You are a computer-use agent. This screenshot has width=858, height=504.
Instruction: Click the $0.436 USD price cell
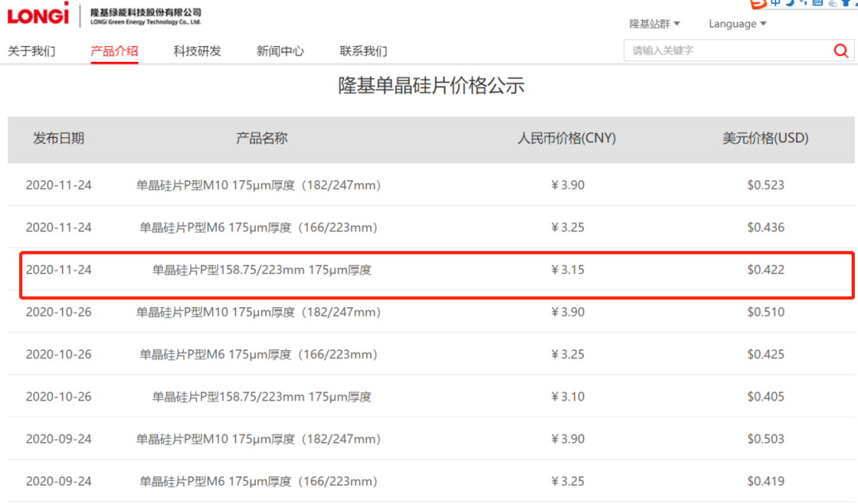pyautogui.click(x=766, y=228)
